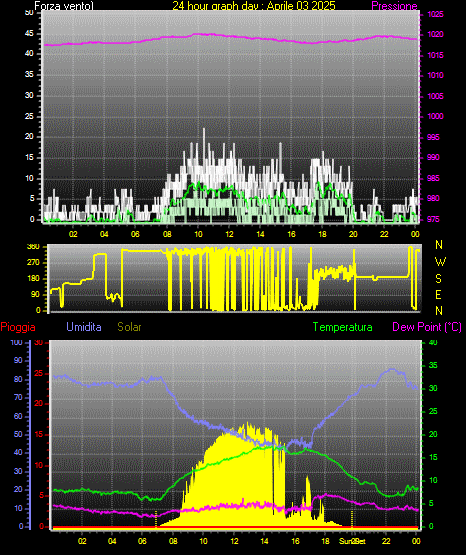Viewport: 466px width, 555px height.
Task: Click the 100 humidity scale value
Action: point(16,342)
